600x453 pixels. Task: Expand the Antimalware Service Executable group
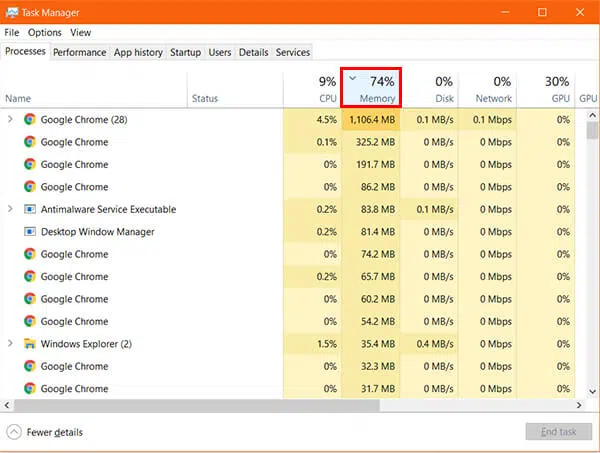(11, 210)
